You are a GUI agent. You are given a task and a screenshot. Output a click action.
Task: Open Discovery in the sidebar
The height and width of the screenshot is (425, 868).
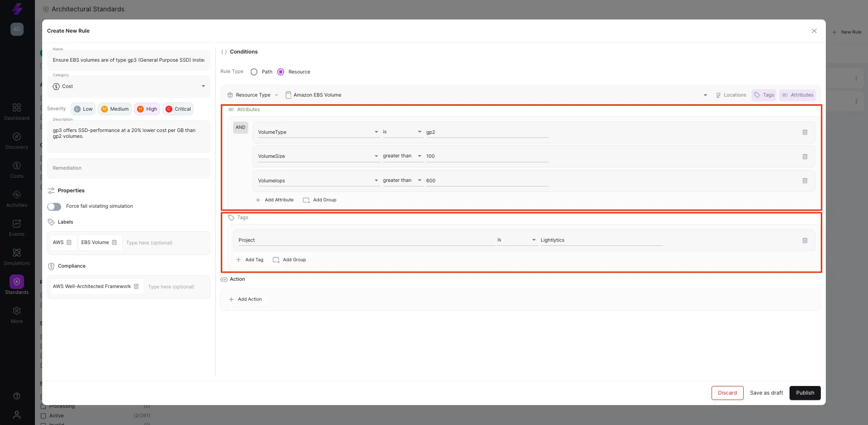[x=17, y=141]
